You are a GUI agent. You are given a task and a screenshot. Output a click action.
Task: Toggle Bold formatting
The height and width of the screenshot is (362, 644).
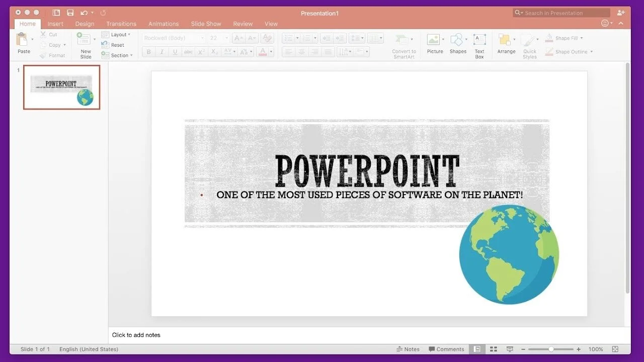pos(148,52)
